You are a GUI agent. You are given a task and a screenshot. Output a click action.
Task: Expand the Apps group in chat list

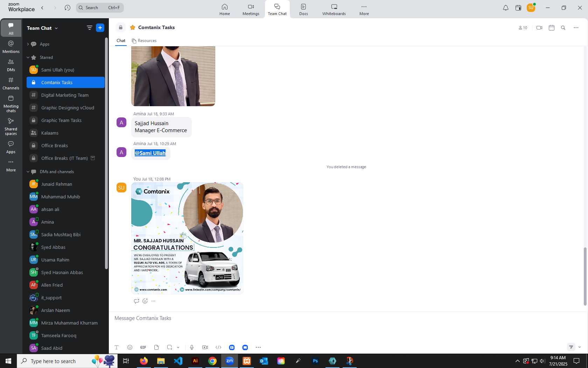(28, 44)
